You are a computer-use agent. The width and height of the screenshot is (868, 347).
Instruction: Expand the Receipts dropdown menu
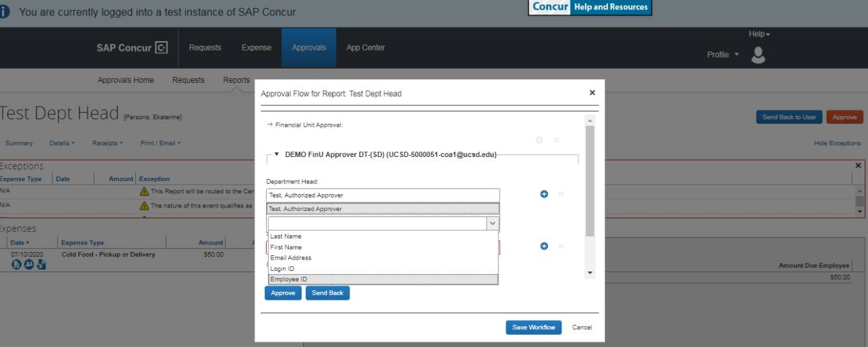(x=106, y=143)
